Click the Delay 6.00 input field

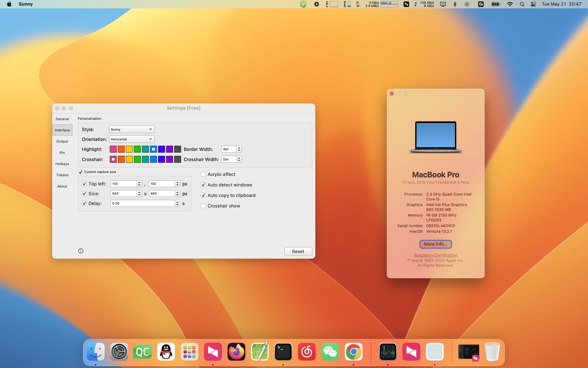coord(143,203)
